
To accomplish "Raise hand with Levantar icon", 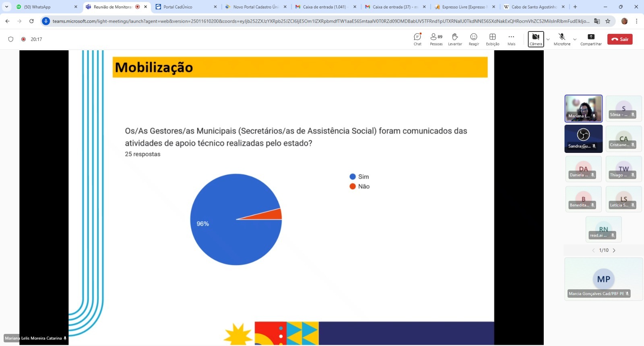I will [455, 39].
